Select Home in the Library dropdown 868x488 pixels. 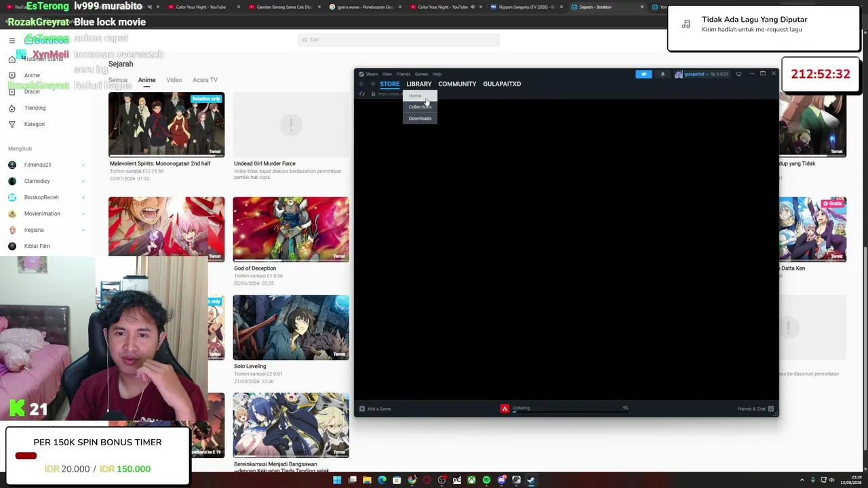(420, 96)
